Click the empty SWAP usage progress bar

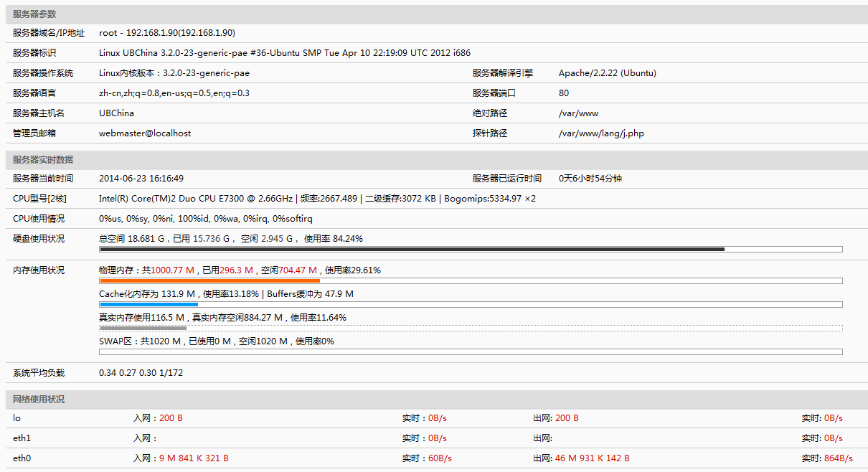tap(471, 352)
